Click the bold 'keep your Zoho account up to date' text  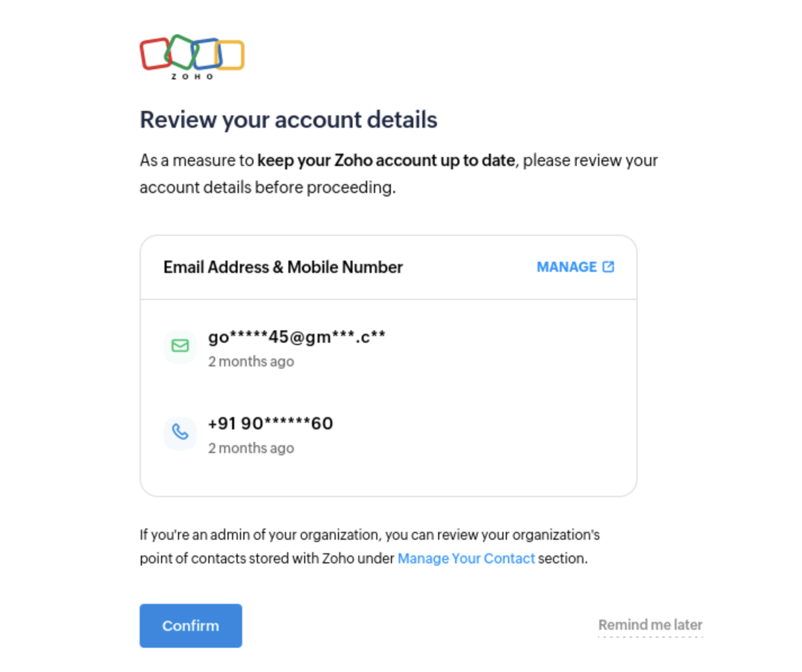coord(386,160)
